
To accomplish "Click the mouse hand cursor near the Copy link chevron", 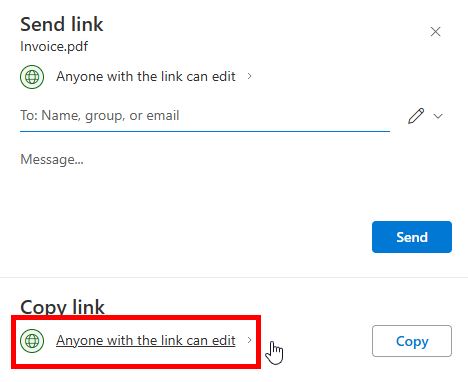I will (274, 353).
